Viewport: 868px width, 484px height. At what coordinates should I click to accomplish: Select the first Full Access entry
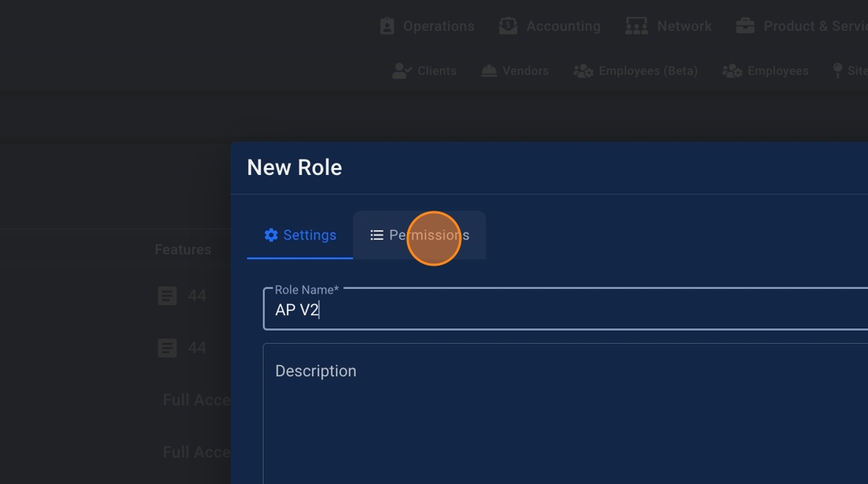[x=197, y=400]
